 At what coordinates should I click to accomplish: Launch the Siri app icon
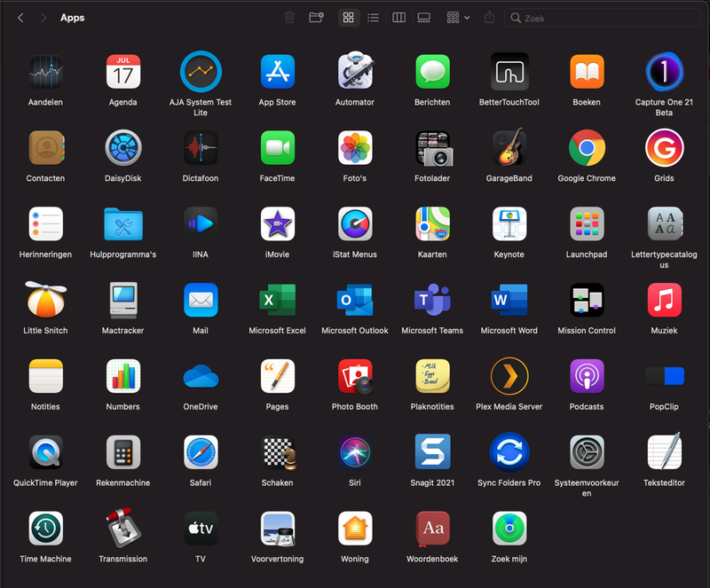(x=355, y=452)
